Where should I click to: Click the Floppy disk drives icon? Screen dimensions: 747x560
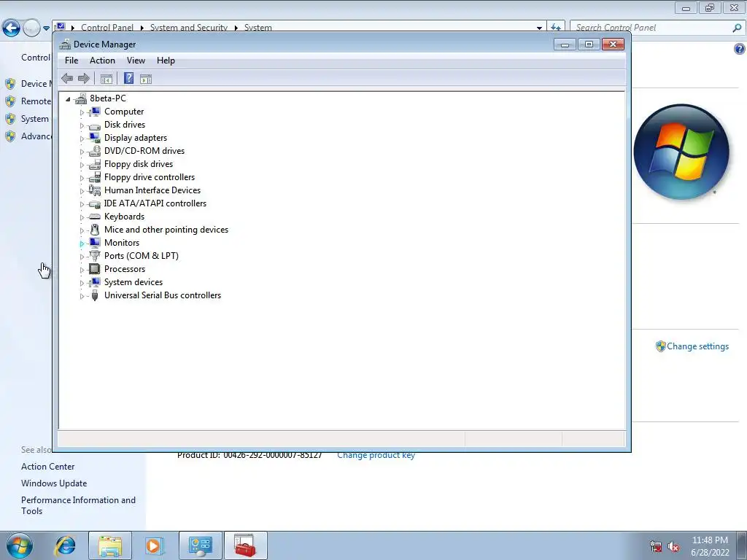coord(95,164)
